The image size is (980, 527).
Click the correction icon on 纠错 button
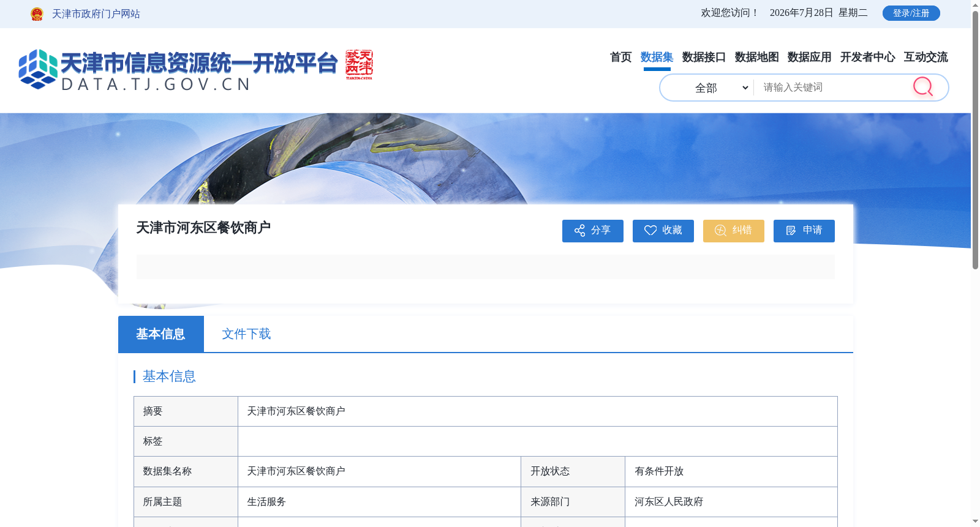[x=720, y=230]
